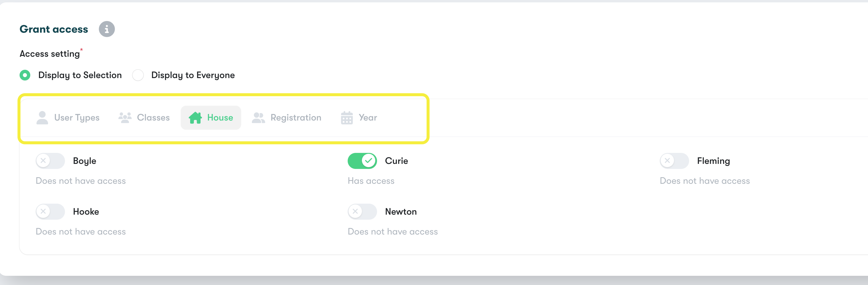Click the House tab label
Viewport: 868px width, 285px height.
coord(220,118)
